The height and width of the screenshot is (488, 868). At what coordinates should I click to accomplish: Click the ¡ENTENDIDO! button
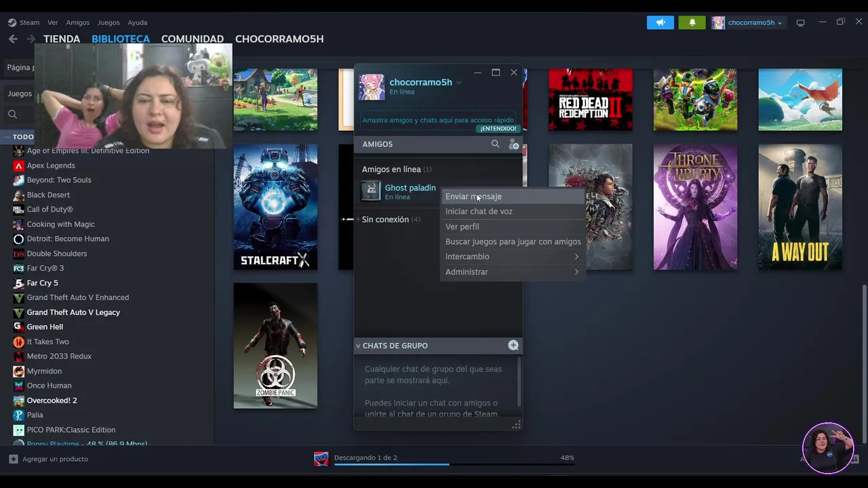click(497, 128)
